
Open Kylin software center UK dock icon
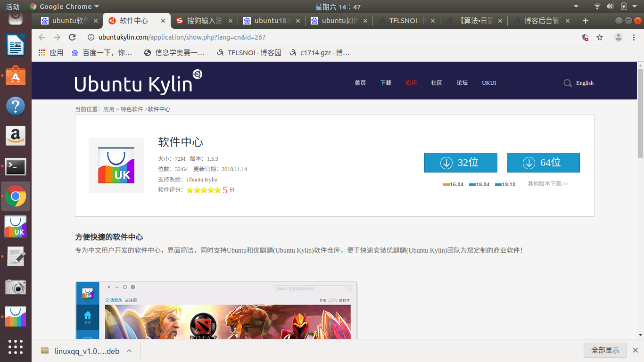(16, 227)
